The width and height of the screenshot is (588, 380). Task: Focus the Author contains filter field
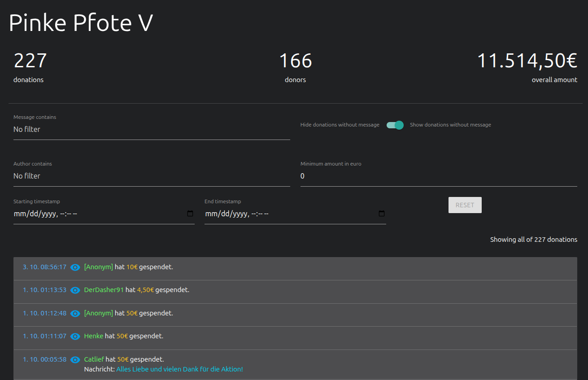tap(152, 176)
